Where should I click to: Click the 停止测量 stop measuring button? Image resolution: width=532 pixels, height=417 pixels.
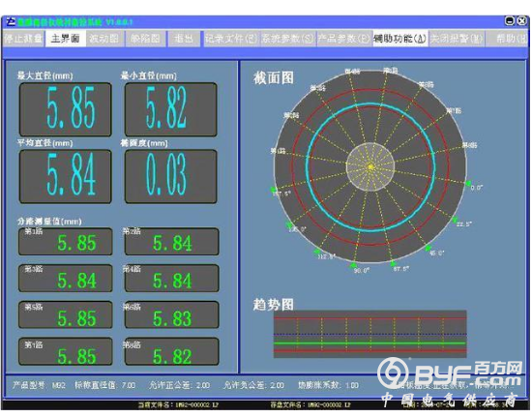click(x=23, y=39)
